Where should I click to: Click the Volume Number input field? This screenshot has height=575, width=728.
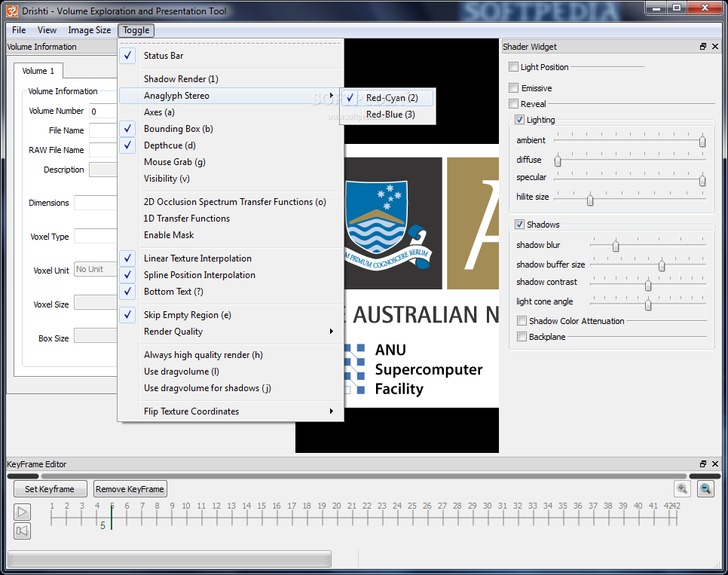click(x=103, y=111)
